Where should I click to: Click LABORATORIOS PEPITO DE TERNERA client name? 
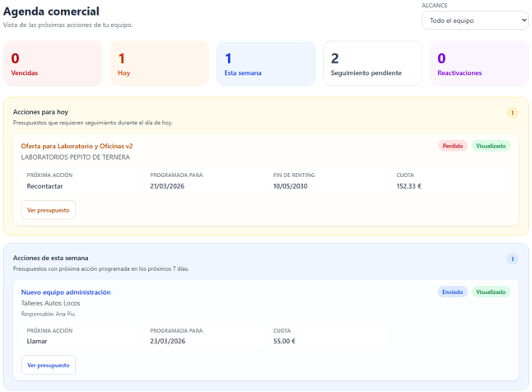pos(77,156)
